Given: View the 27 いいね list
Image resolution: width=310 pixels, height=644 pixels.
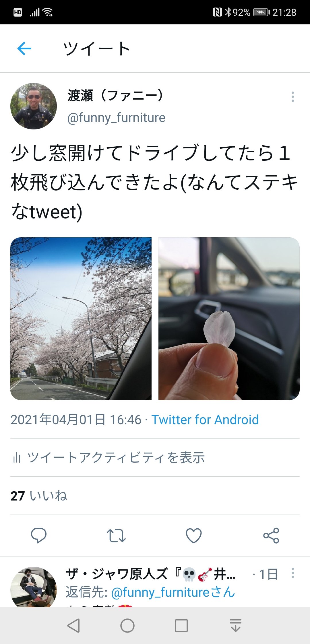Looking at the screenshot, I should [x=39, y=496].
